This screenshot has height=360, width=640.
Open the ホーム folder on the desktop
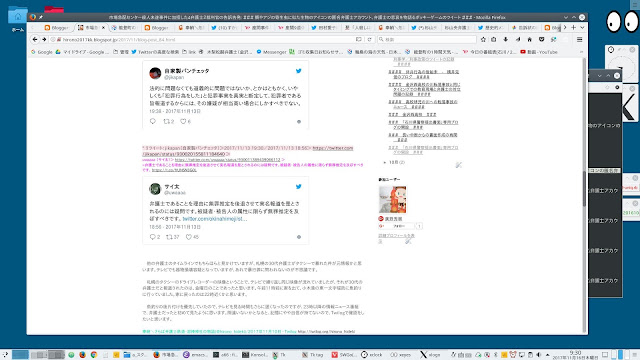click(18, 18)
